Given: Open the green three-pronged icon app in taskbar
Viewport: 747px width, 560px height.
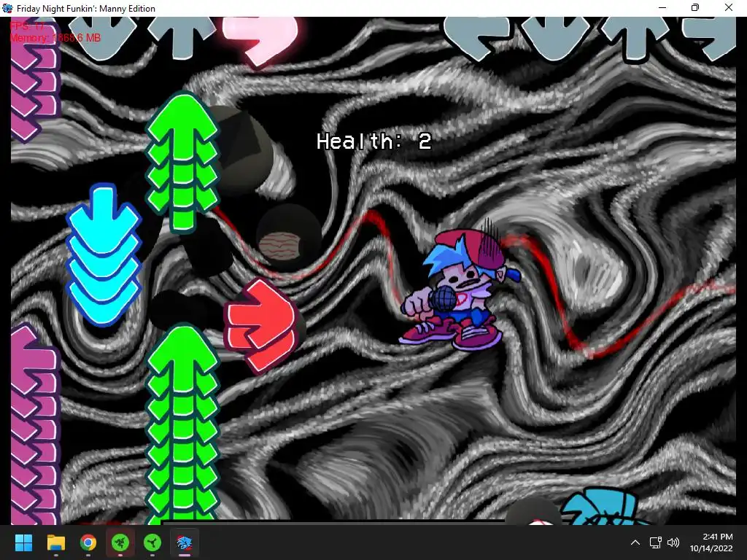Looking at the screenshot, I should coord(152,542).
